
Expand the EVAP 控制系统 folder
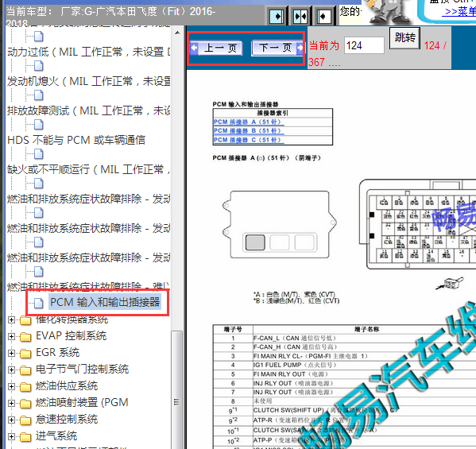tap(11, 336)
